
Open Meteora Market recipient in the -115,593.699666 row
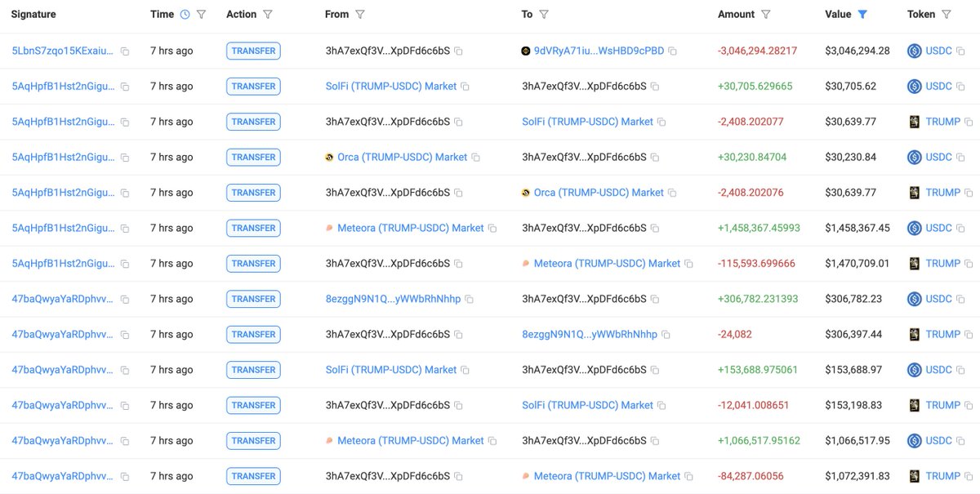[x=607, y=263]
